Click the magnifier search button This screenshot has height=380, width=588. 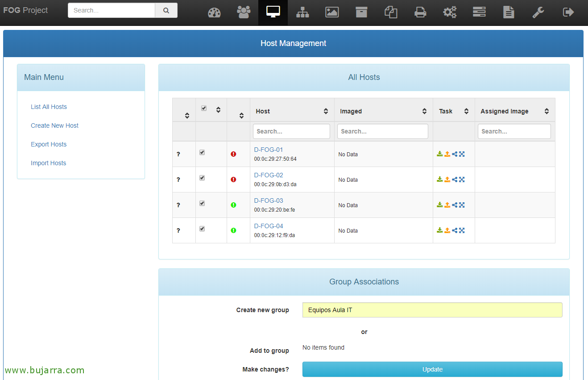[166, 10]
